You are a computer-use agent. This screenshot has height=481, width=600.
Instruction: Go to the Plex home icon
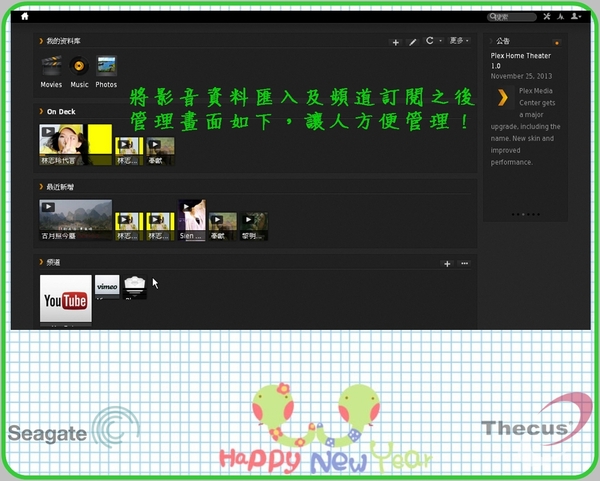(x=25, y=16)
